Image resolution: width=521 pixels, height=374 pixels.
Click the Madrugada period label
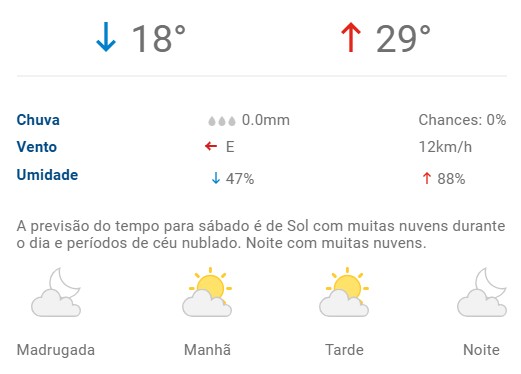click(56, 350)
